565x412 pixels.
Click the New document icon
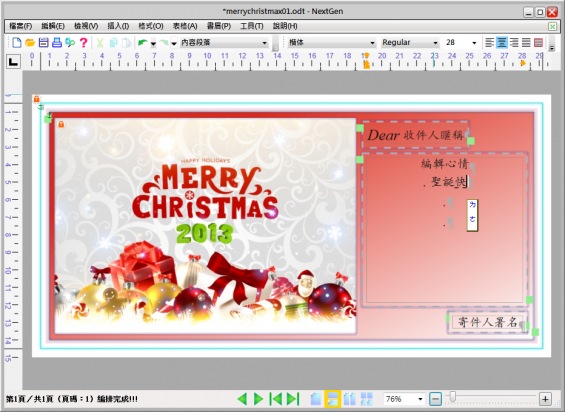click(x=16, y=43)
